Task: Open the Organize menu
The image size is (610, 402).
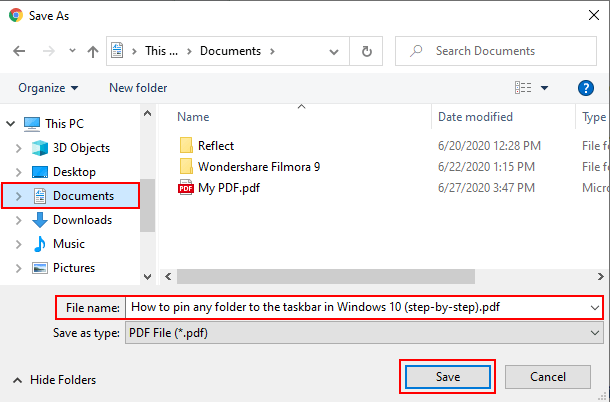Action: click(48, 88)
